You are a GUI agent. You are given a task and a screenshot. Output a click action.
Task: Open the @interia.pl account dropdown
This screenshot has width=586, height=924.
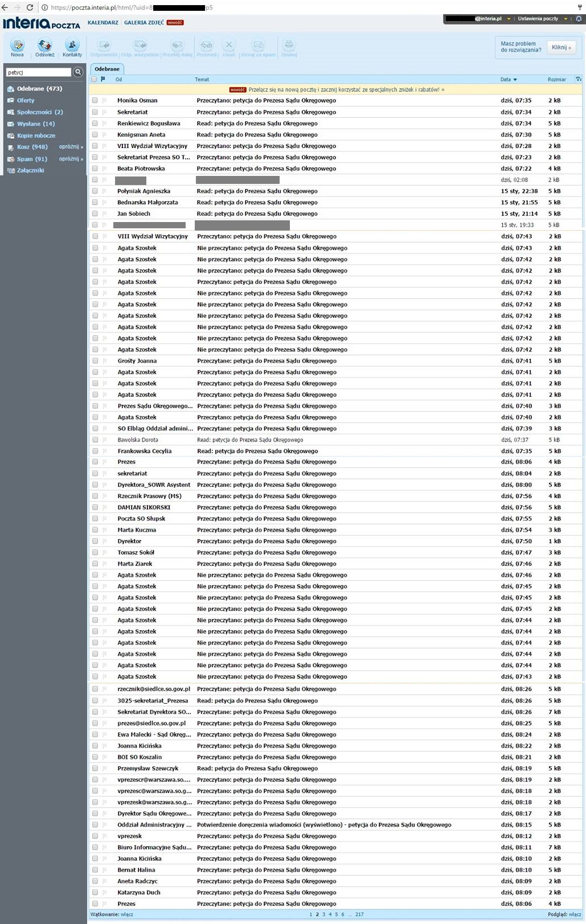tap(509, 19)
